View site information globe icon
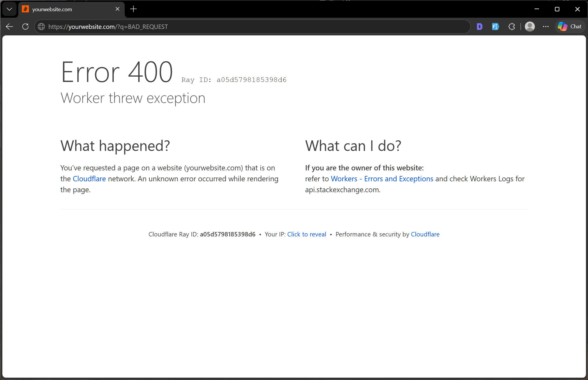Screen dimensions: 588x380 pyautogui.click(x=41, y=27)
